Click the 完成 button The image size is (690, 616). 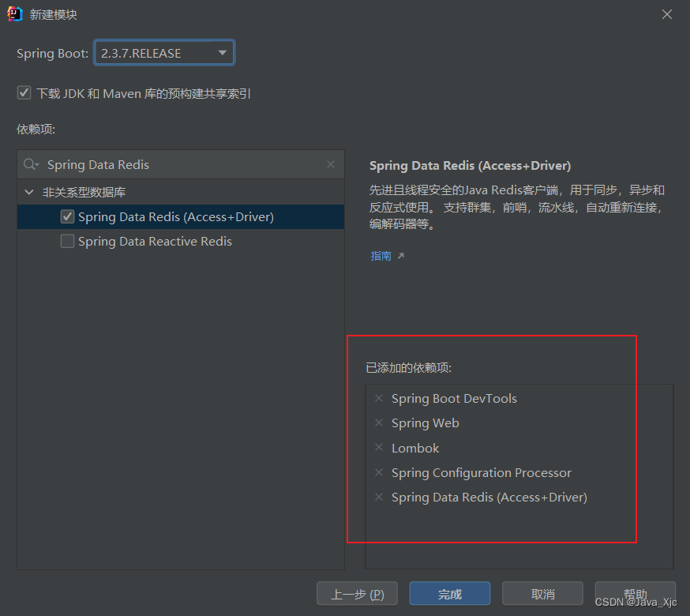pos(450,594)
